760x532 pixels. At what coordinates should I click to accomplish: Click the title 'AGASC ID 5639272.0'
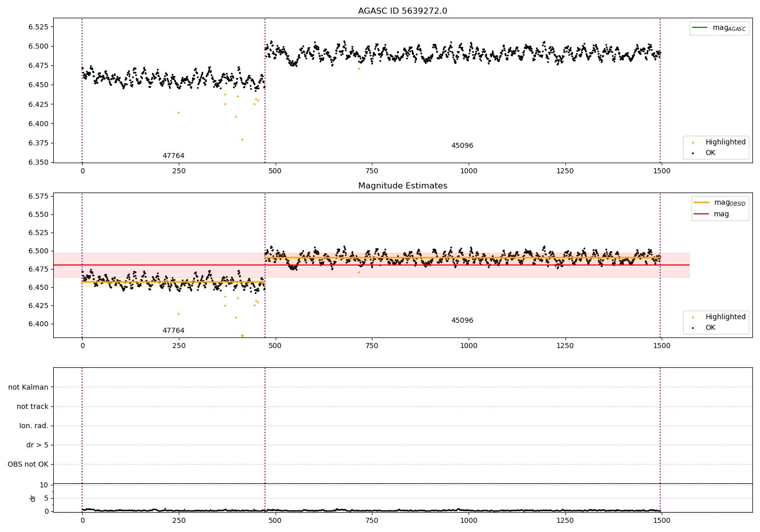[402, 11]
